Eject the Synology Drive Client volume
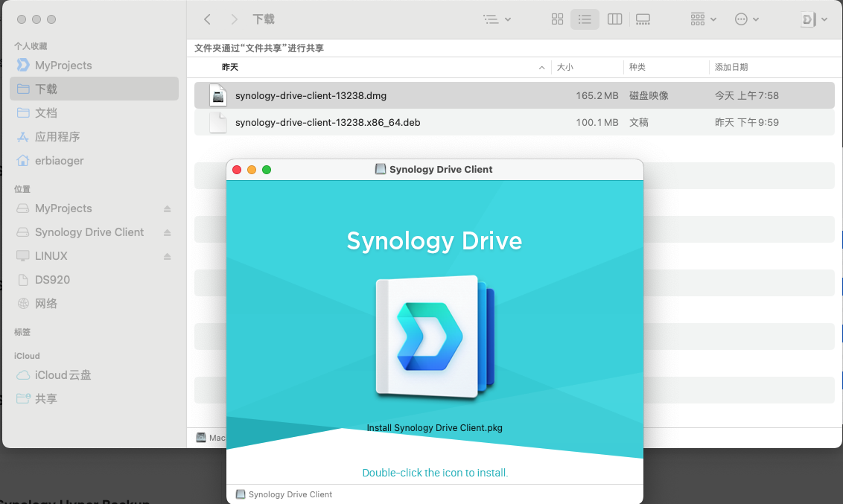Viewport: 843px width, 504px height. 168,232
